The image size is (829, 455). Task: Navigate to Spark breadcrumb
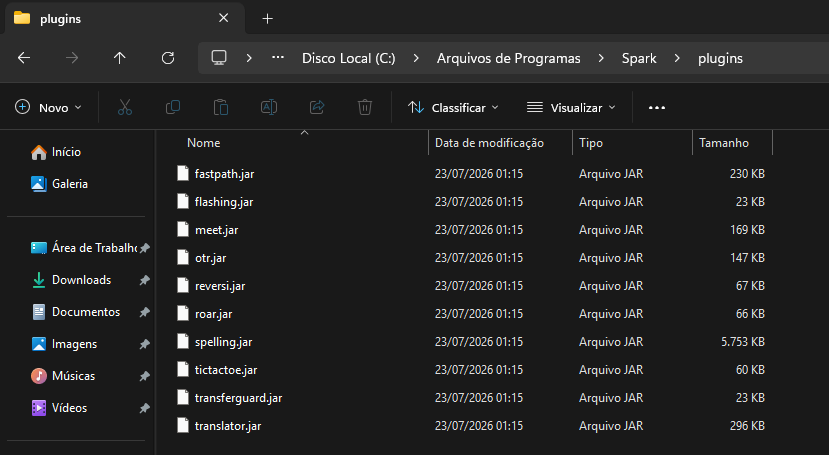coord(639,58)
